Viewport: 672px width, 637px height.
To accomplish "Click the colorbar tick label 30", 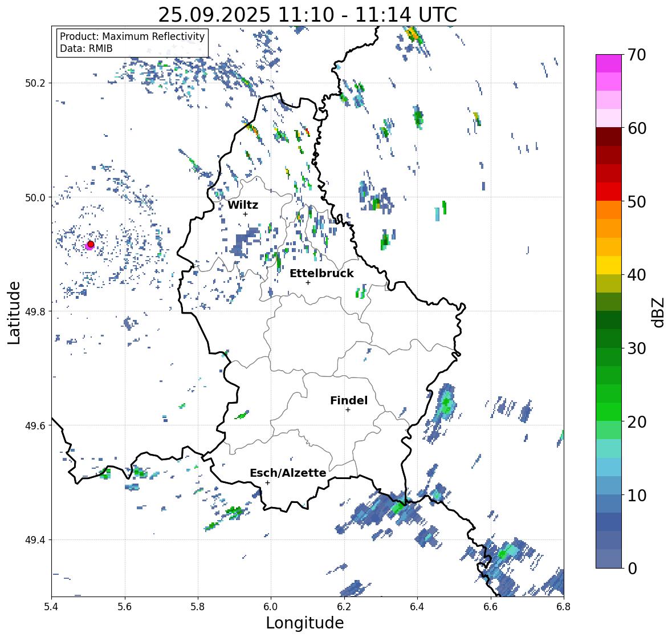I will [x=637, y=348].
